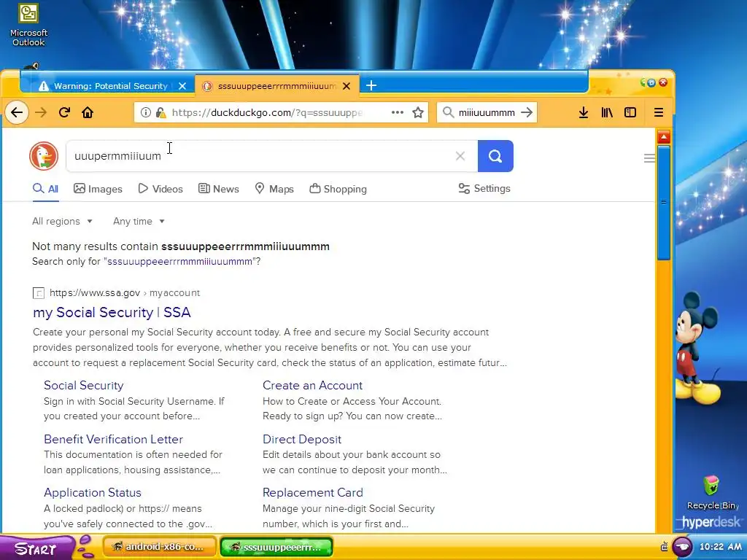The height and width of the screenshot is (560, 747).
Task: Open the padlock warning icon in address bar
Action: pyautogui.click(x=160, y=112)
